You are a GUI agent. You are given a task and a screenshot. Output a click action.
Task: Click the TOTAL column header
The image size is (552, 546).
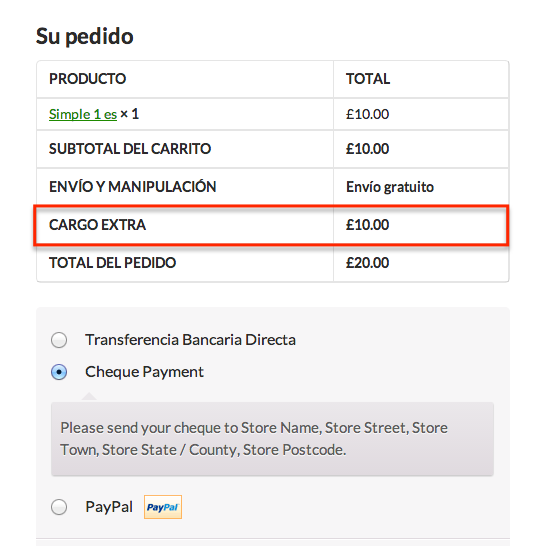tap(368, 79)
